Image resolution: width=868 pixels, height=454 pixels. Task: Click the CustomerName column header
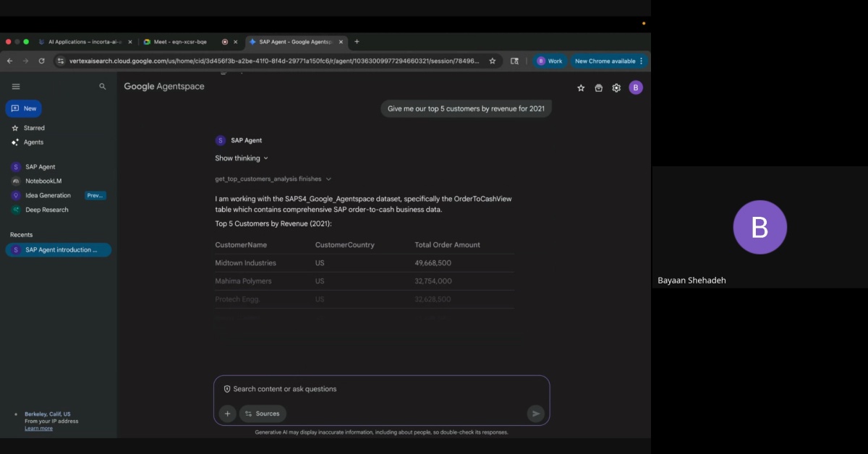click(241, 245)
